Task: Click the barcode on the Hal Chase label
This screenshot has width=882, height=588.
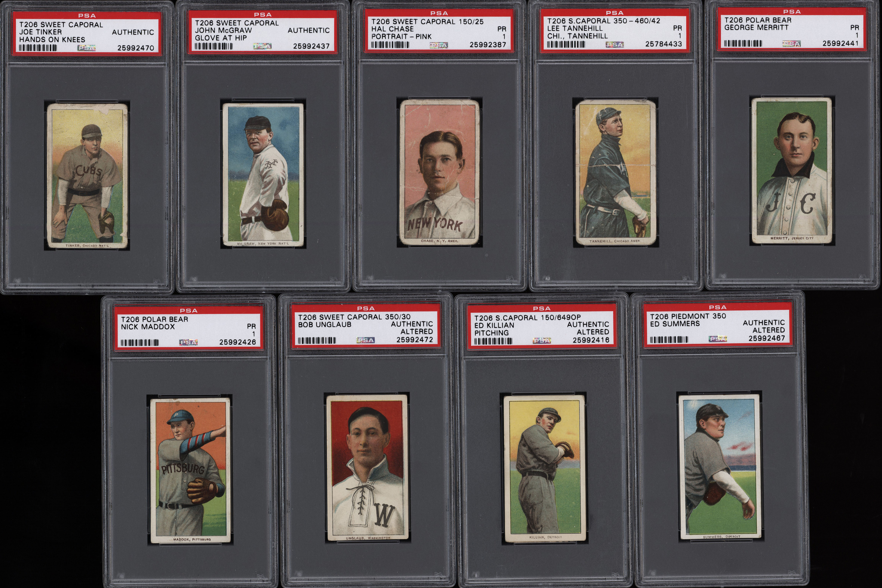Action: pyautogui.click(x=390, y=45)
